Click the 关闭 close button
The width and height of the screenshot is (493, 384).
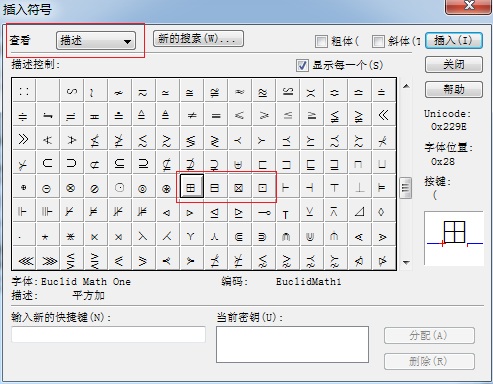point(454,64)
